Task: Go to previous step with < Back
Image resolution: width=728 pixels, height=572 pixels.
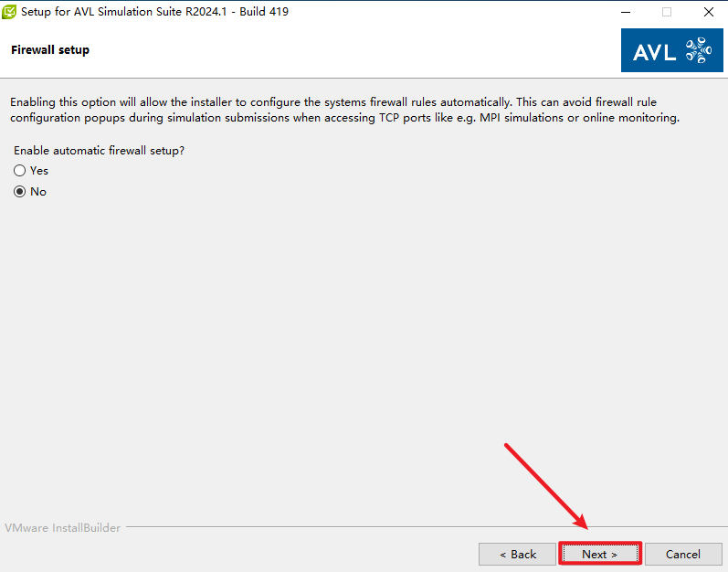Action: (517, 554)
